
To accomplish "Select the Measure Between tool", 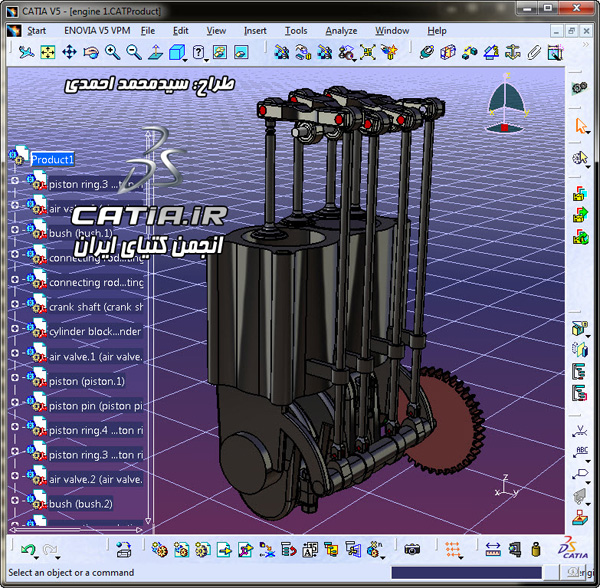I will tap(493, 550).
